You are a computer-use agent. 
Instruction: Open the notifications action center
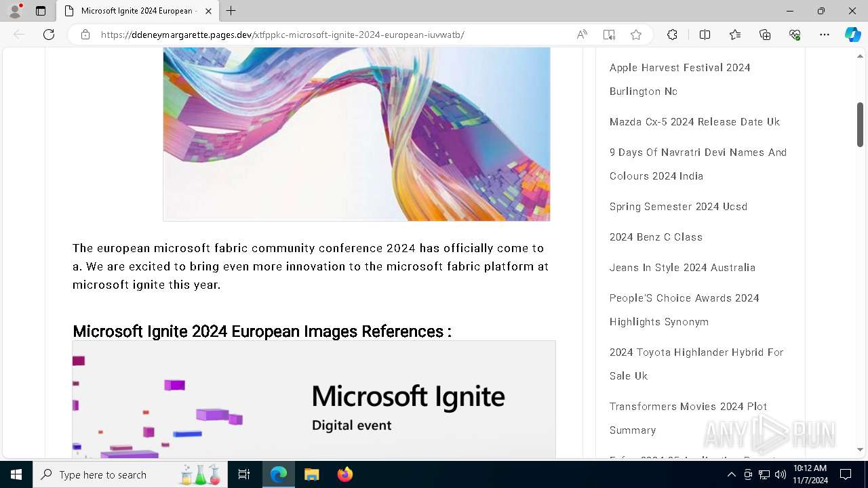846,474
